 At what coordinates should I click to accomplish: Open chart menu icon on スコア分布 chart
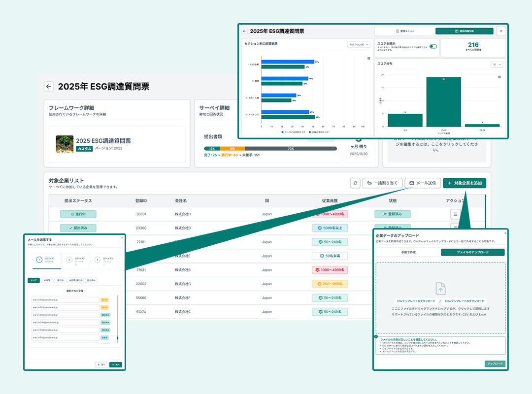(x=499, y=77)
